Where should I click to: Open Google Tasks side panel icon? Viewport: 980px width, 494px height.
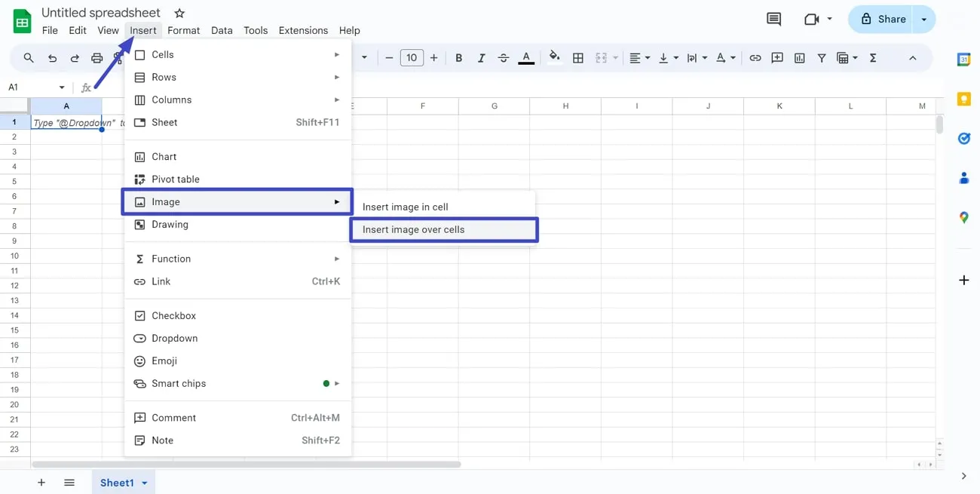click(x=963, y=138)
